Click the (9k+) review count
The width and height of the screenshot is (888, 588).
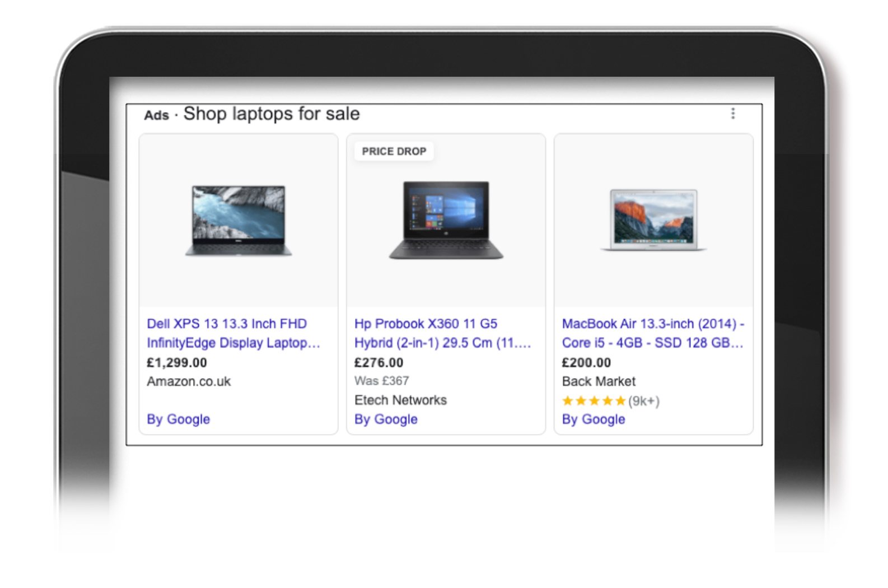click(x=644, y=401)
